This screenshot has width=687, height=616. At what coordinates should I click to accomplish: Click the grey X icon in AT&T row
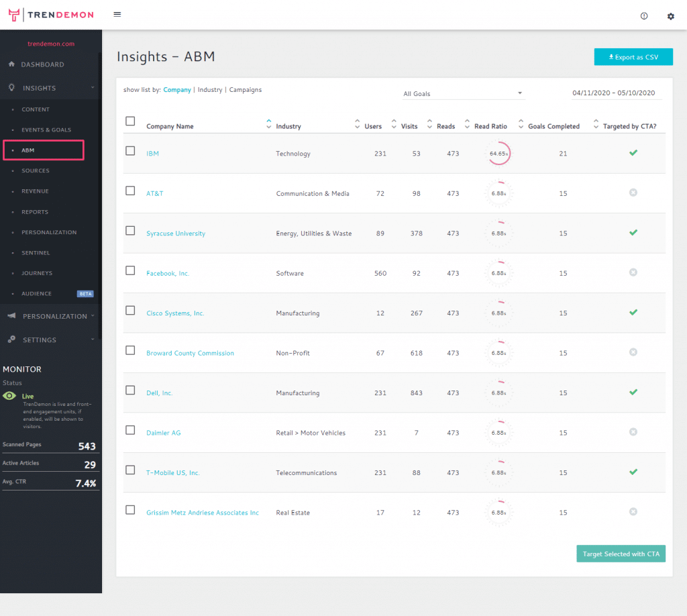point(633,193)
